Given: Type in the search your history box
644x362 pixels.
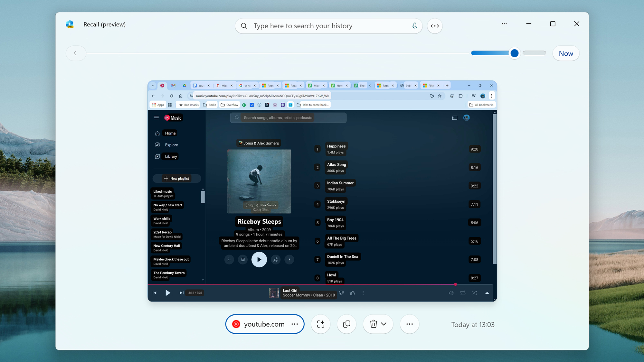Looking at the screenshot, I should [x=328, y=26].
